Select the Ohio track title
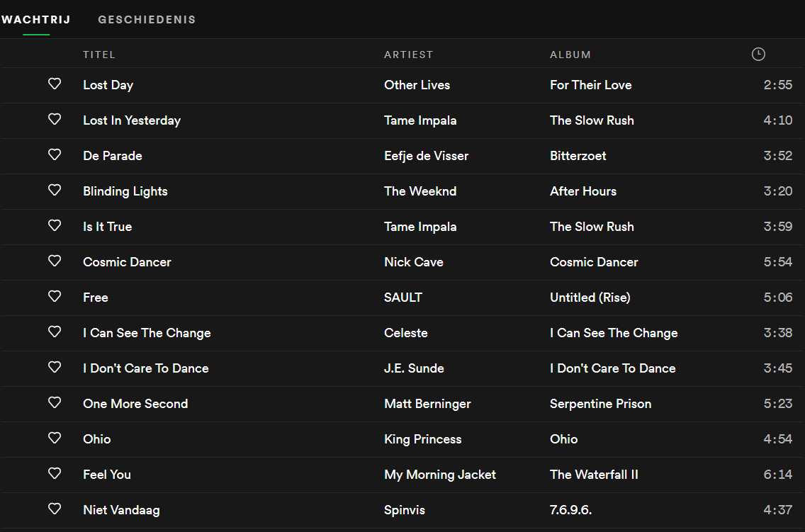Screen dimensions: 805x532 [x=97, y=439]
